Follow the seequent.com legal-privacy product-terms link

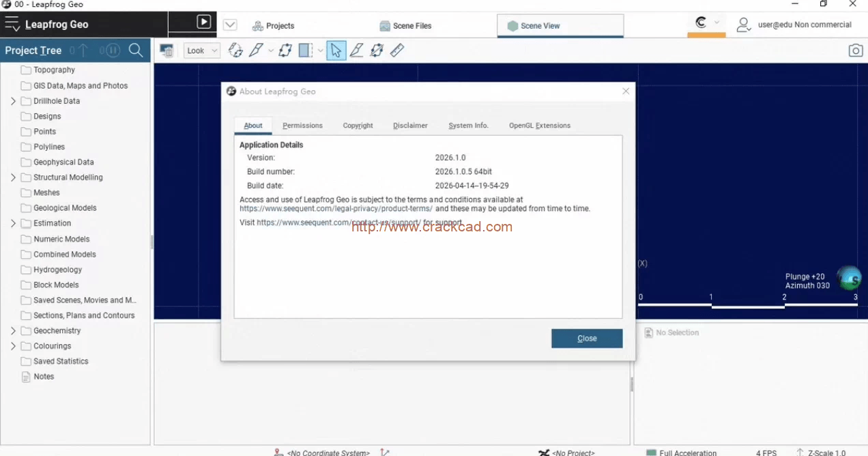(336, 209)
